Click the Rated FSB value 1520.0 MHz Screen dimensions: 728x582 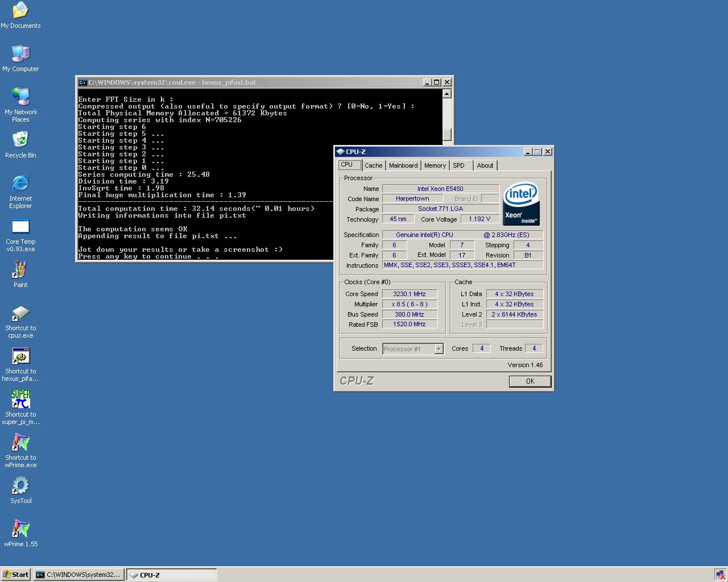409,324
